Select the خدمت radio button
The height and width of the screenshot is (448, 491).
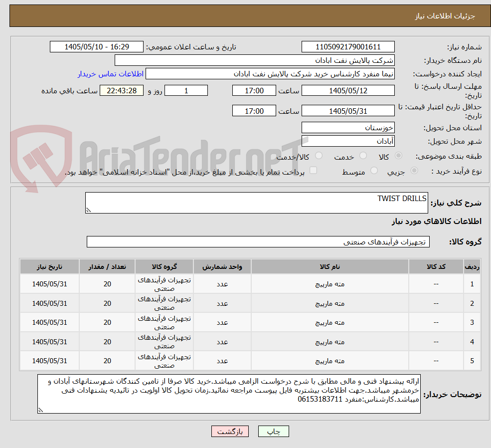coord(363,156)
